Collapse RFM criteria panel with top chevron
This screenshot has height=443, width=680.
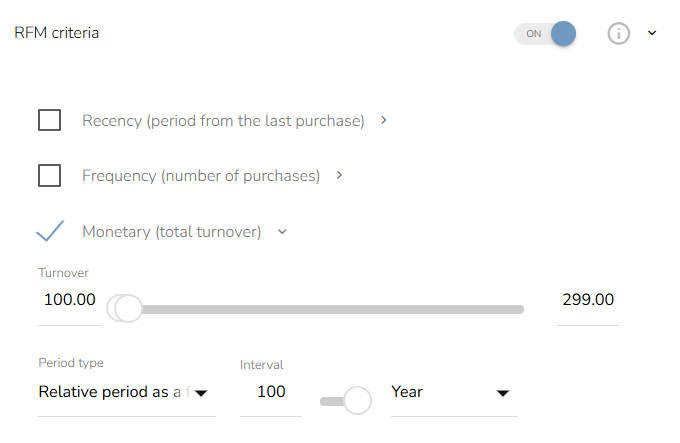[x=652, y=33]
